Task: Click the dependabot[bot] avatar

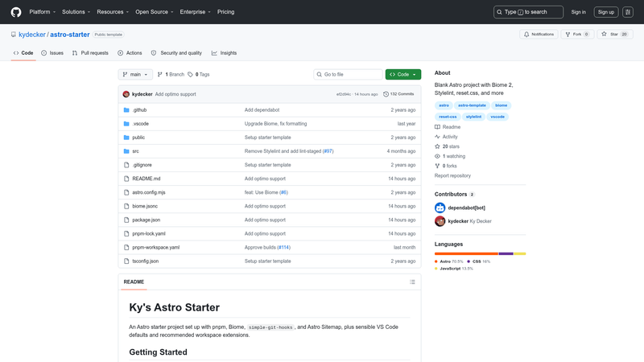Action: (440, 208)
